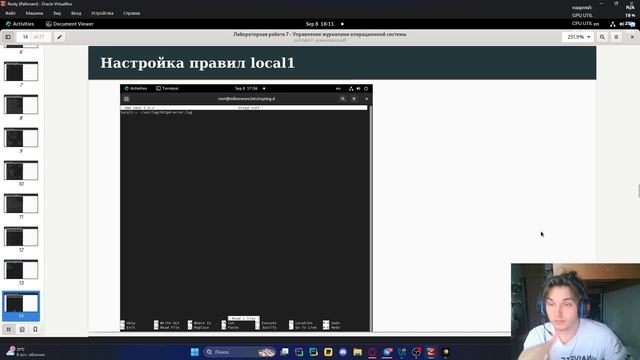Select page 10 thumbnail
Image resolution: width=640 pixels, height=360 pixels.
21,171
